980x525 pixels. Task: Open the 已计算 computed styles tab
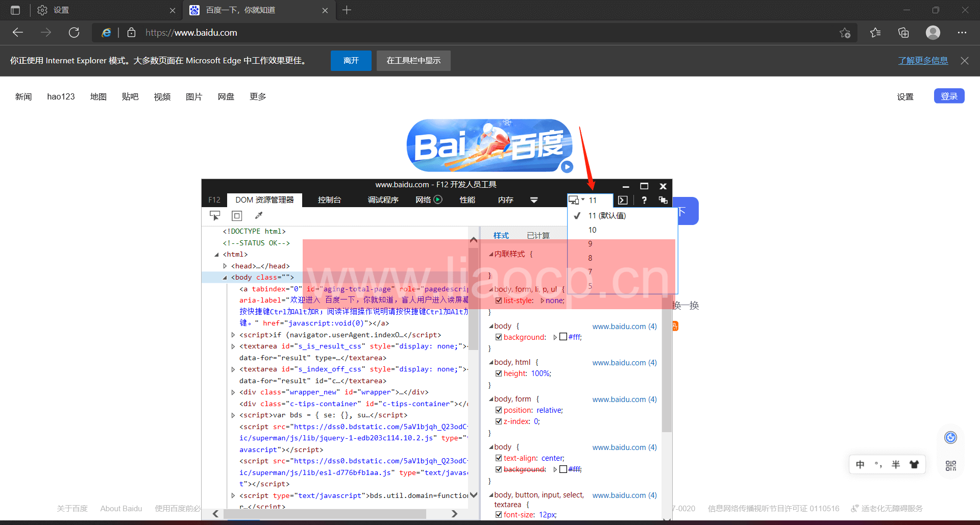538,235
